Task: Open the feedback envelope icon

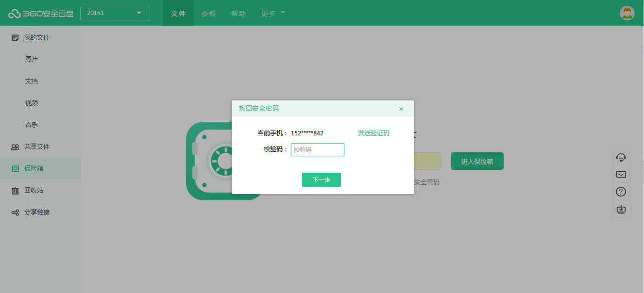Action: (x=621, y=174)
